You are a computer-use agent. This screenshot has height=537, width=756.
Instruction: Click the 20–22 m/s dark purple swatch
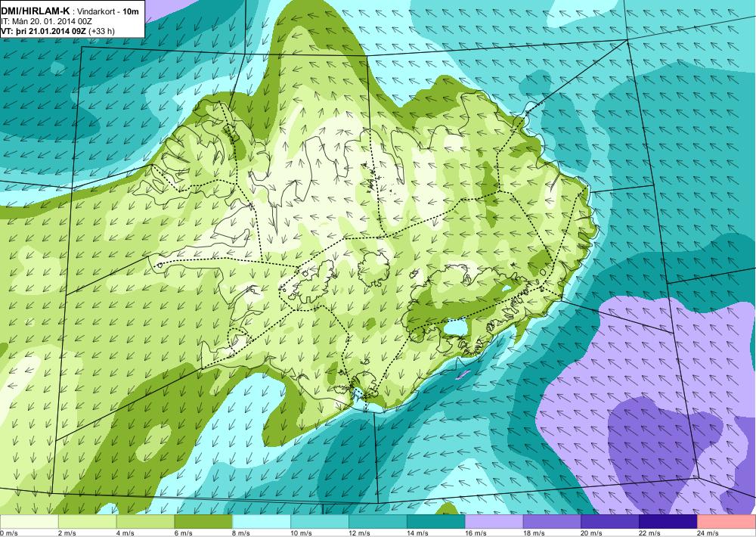(610, 522)
